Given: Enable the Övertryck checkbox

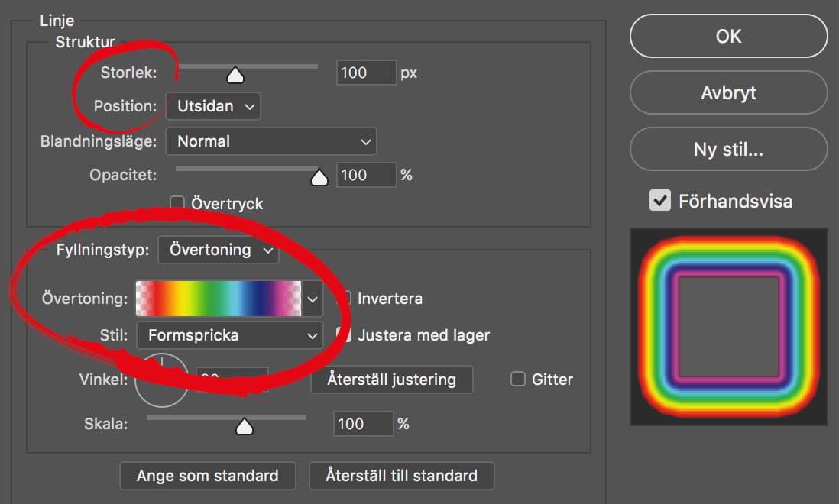Looking at the screenshot, I should [177, 203].
